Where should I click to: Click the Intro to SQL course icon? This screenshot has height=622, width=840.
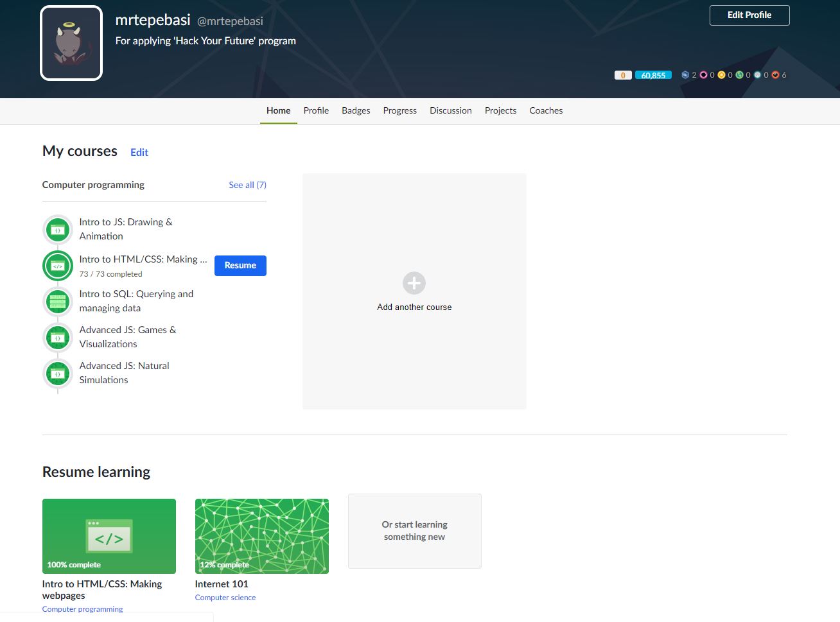click(58, 302)
